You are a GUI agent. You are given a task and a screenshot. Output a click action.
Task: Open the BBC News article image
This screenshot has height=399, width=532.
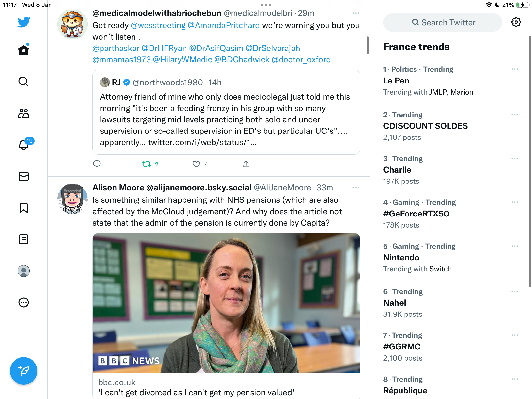point(226,303)
